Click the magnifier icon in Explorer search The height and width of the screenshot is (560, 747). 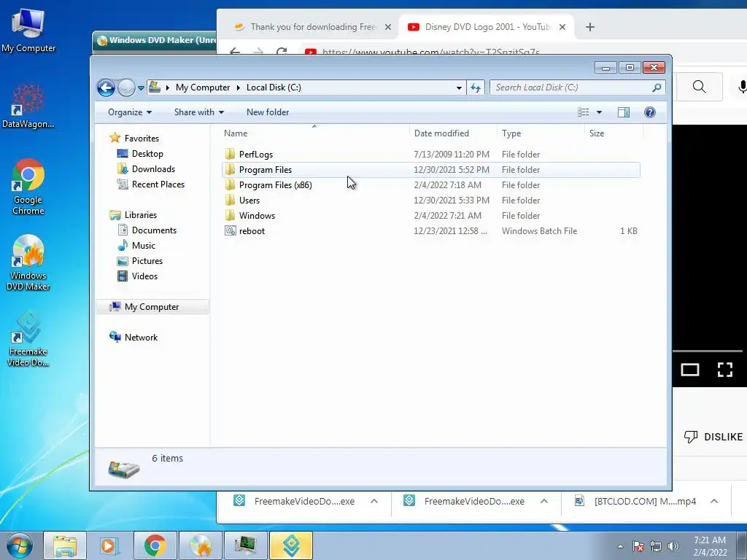coord(657,87)
